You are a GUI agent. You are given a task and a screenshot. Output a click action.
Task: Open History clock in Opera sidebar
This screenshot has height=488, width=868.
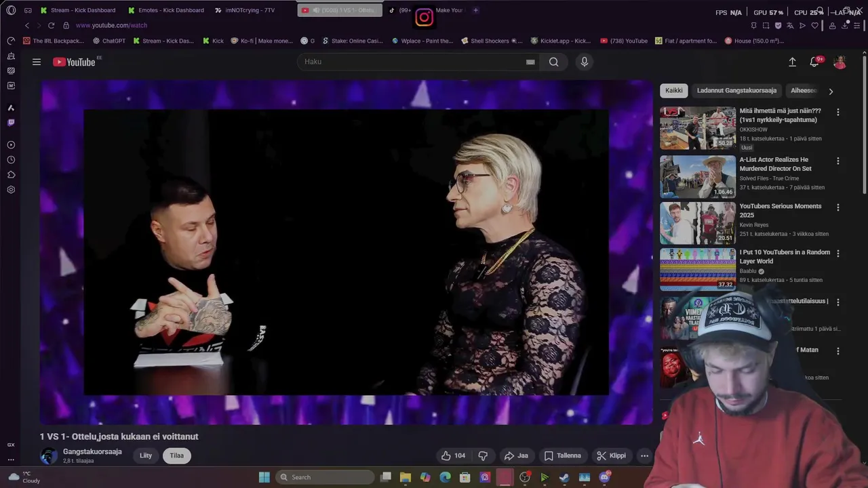point(11,160)
